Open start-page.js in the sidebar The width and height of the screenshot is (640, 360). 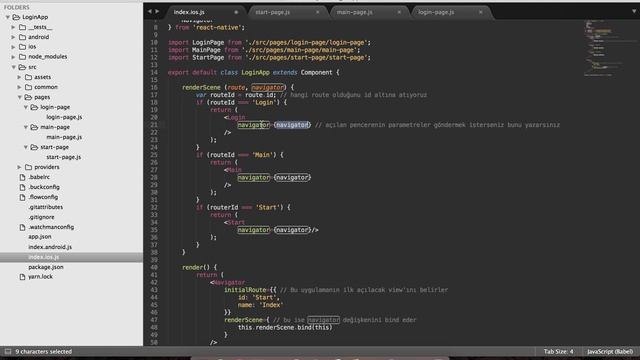pyautogui.click(x=64, y=157)
